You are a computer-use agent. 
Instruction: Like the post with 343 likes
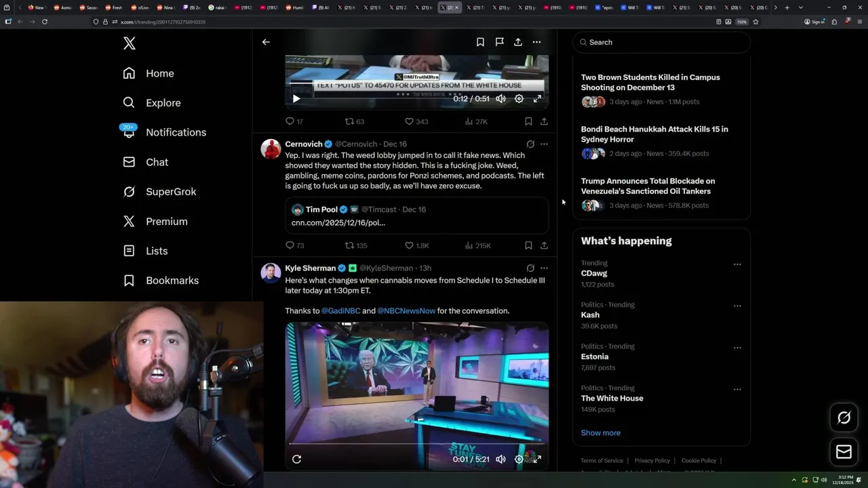pos(416,121)
